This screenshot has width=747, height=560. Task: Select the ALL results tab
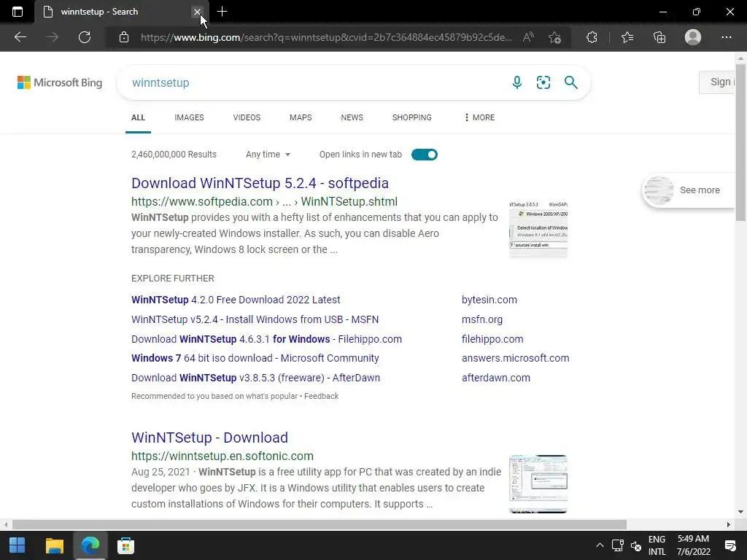coord(138,117)
